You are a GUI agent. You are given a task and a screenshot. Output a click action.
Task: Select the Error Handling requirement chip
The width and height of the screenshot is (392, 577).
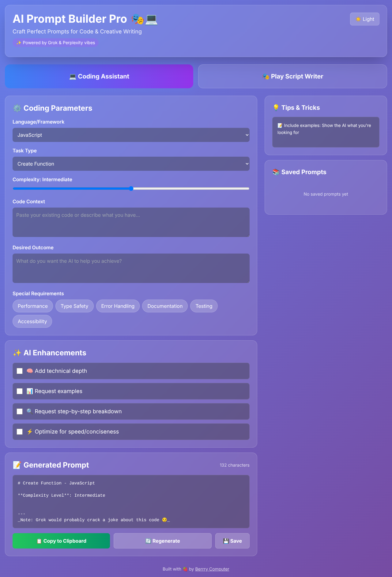pyautogui.click(x=118, y=306)
